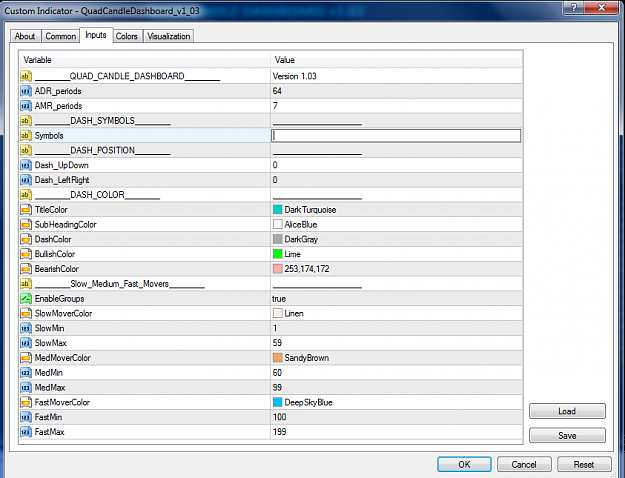
Task: Click the ADR_periods integer type icon
Action: 26,91
